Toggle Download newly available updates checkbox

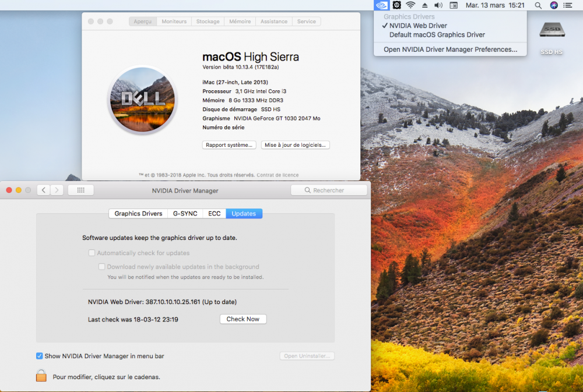[x=101, y=266]
